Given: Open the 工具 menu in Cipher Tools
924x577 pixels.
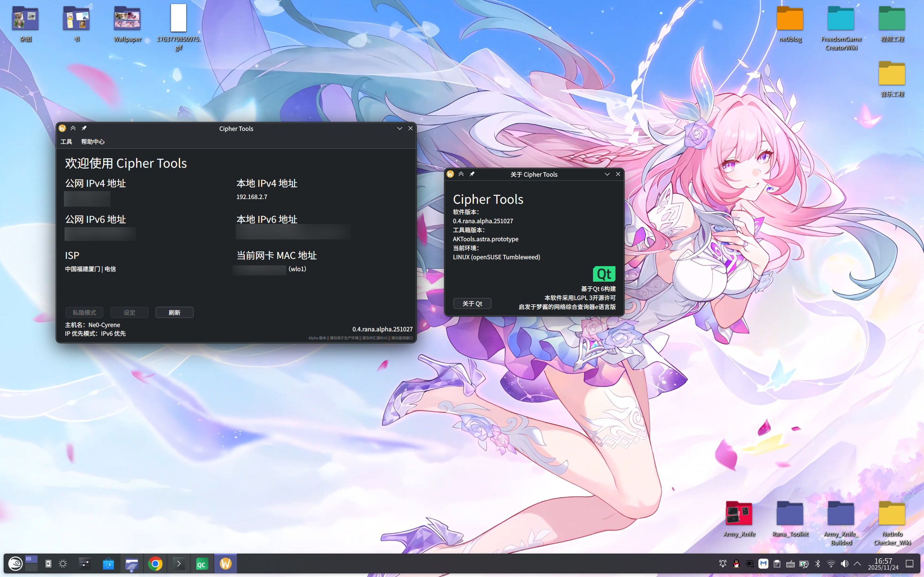Looking at the screenshot, I should [x=66, y=142].
